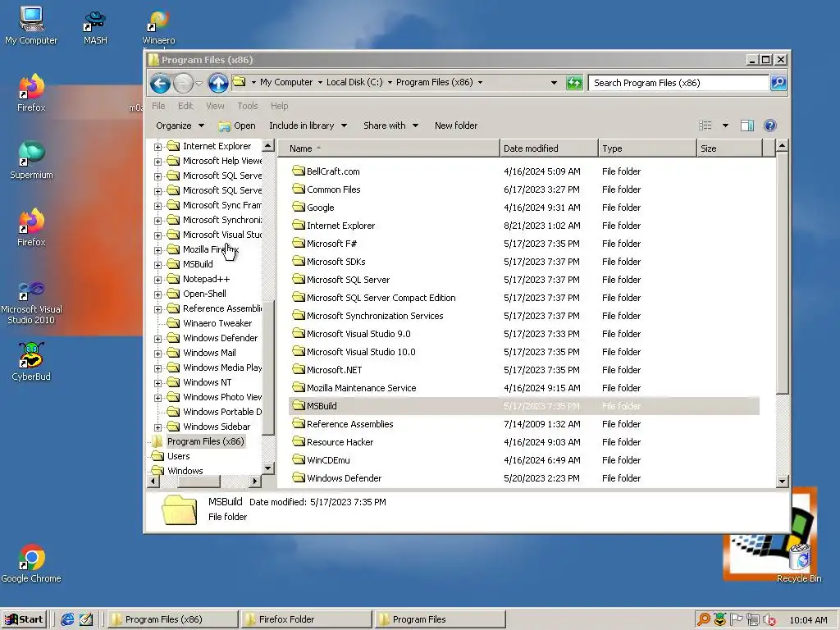Launch the CyberBud desktop icon
The image size is (840, 630).
click(31, 362)
